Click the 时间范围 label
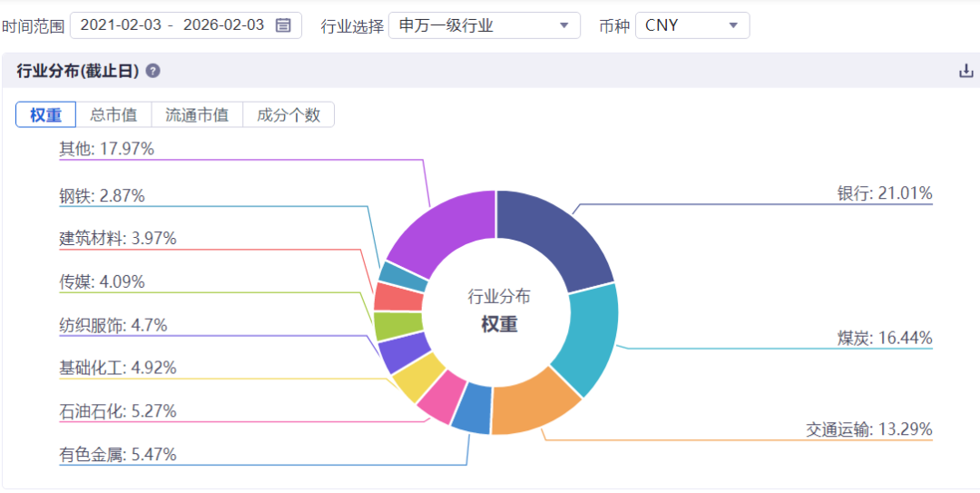980x493 pixels. tap(34, 26)
